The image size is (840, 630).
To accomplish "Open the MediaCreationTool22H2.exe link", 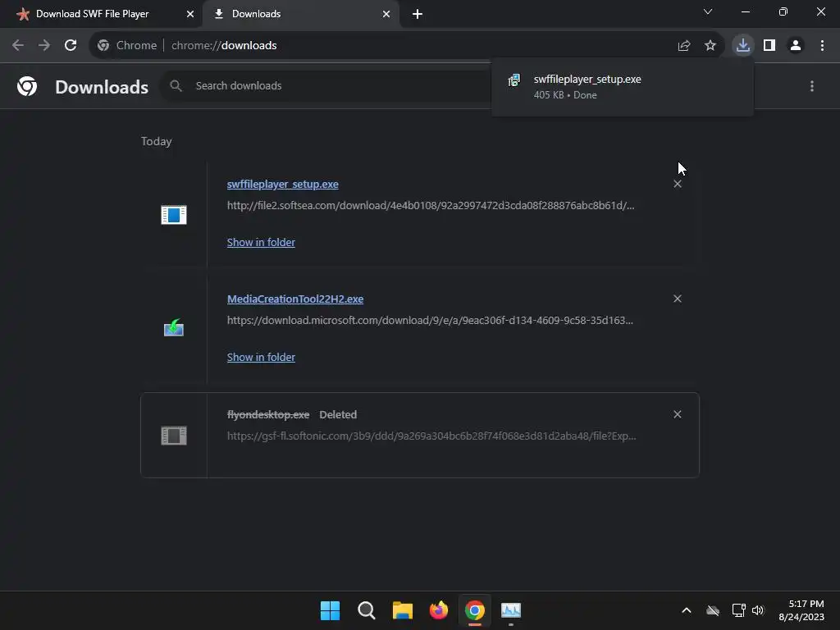I will tap(295, 299).
